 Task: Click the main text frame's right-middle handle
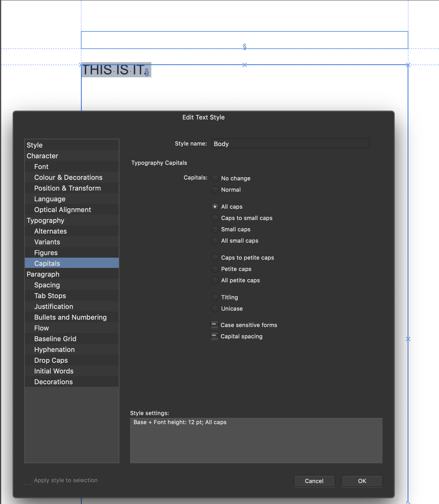tap(408, 339)
